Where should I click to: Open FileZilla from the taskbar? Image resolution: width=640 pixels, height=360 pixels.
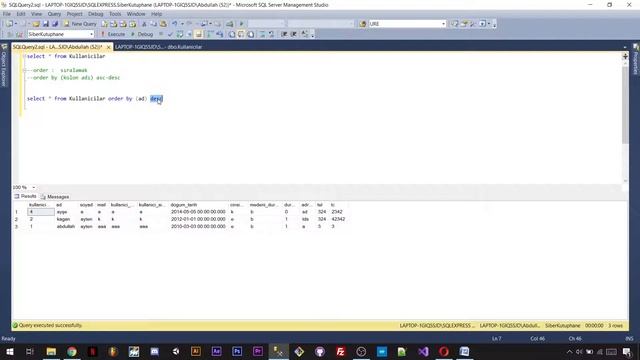tap(340, 351)
